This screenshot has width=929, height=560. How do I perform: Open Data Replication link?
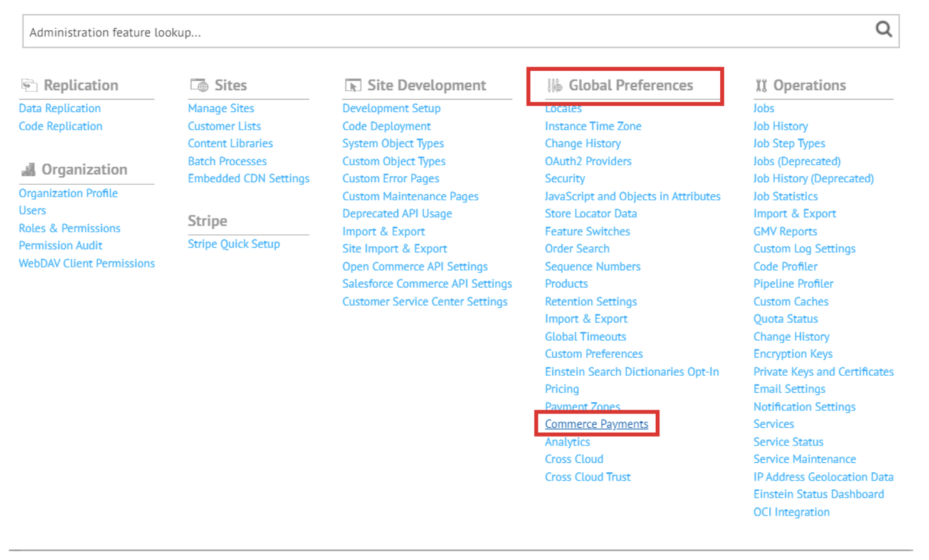click(60, 108)
